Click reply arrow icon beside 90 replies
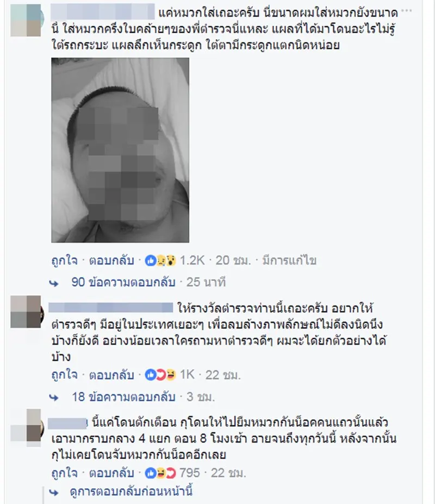435x504 pixels. 54,283
